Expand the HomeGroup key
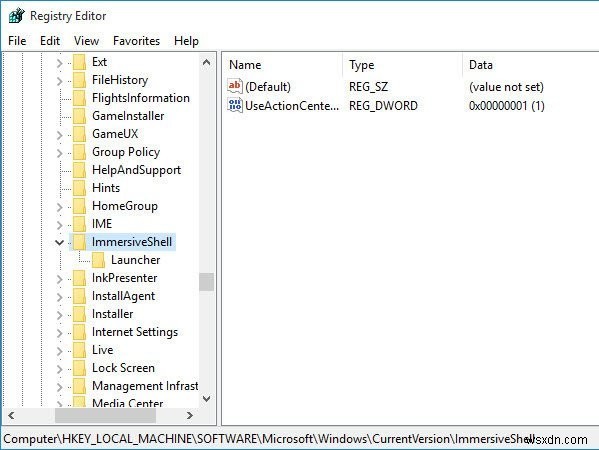The height and width of the screenshot is (450, 599). pos(59,207)
